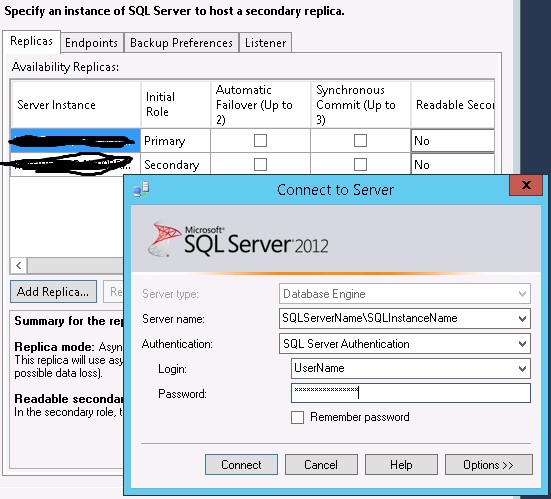The height and width of the screenshot is (499, 551).
Task: Switch to the Backup Preferences tab
Action: [x=181, y=43]
